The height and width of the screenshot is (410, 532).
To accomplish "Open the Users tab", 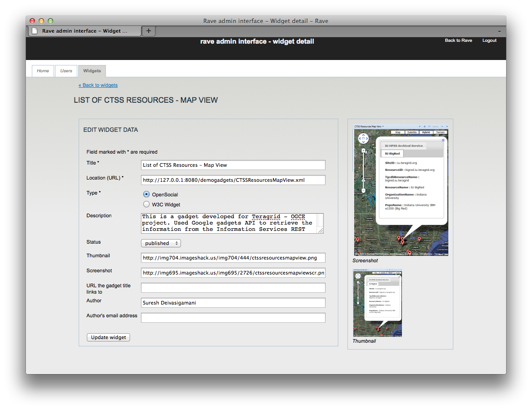I will pyautogui.click(x=66, y=71).
